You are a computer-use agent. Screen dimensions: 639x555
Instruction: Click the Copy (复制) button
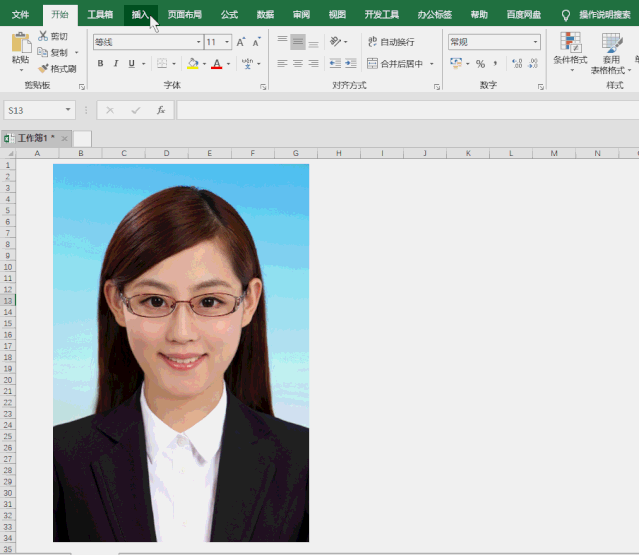tap(58, 52)
